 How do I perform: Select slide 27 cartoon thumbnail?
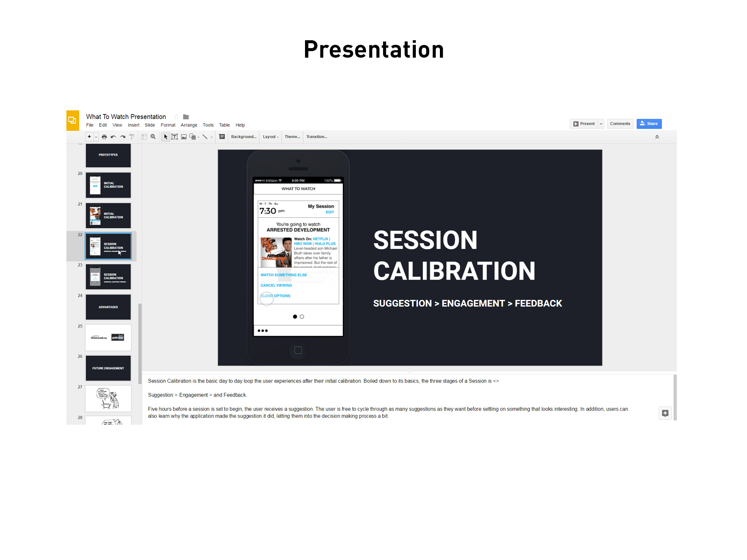tap(108, 399)
